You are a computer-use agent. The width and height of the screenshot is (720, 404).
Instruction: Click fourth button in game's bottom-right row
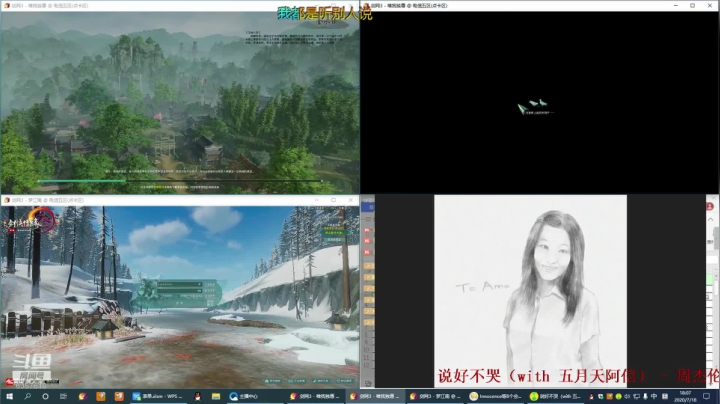point(345,381)
